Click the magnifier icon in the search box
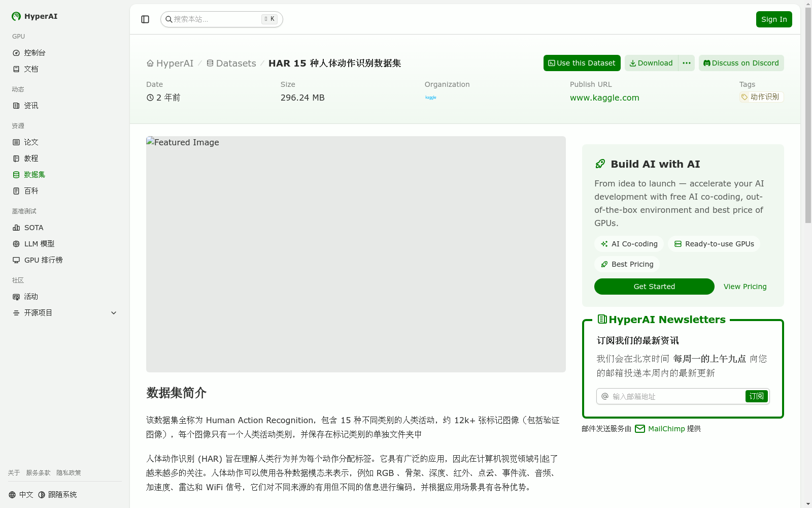Viewport: 812px width, 508px height. click(x=168, y=19)
